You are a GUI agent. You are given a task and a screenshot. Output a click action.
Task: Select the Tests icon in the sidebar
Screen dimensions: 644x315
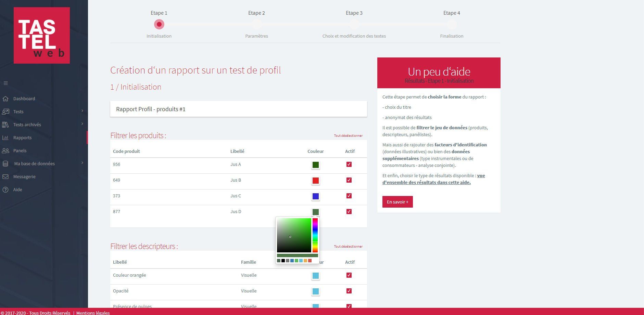(5, 111)
